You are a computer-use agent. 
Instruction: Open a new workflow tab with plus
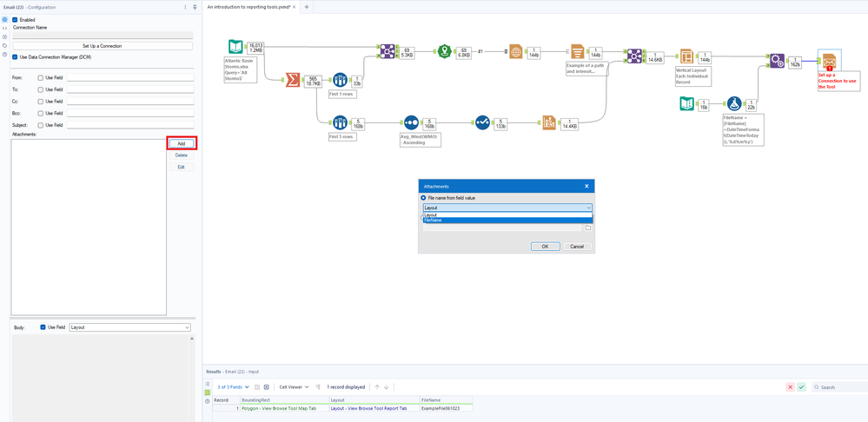click(306, 7)
